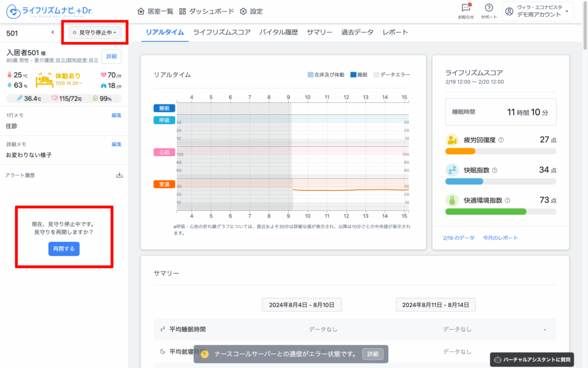
Task: Switch to the ライフリズムスコア tab
Action: point(222,32)
